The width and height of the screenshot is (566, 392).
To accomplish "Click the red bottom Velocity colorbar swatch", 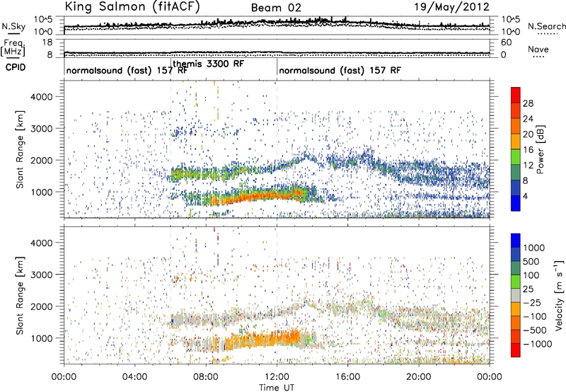I will (516, 350).
